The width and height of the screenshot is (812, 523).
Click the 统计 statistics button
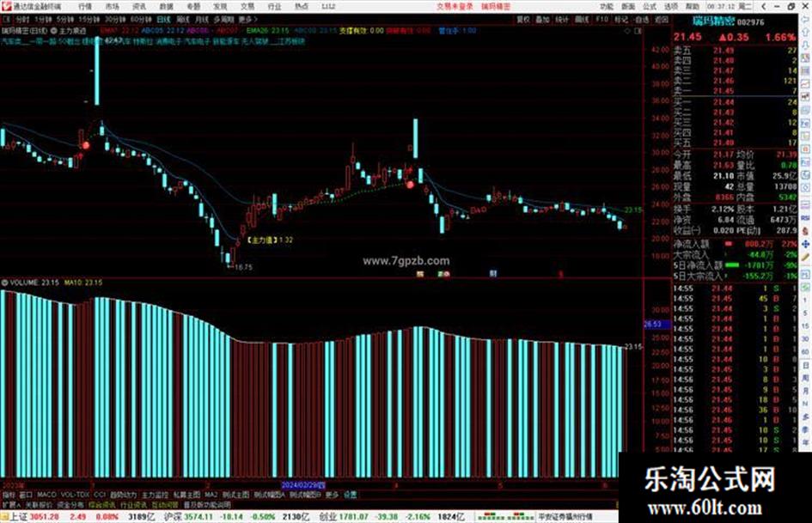click(562, 20)
